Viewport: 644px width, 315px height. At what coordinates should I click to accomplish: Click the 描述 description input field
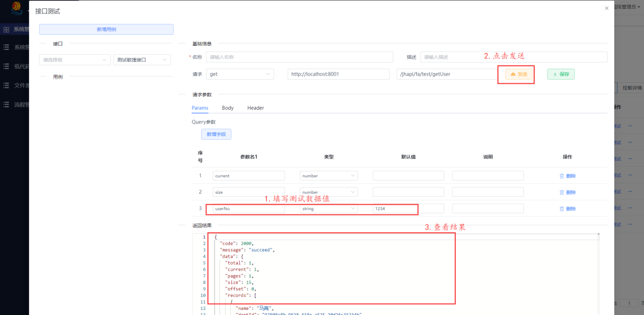tap(514, 57)
